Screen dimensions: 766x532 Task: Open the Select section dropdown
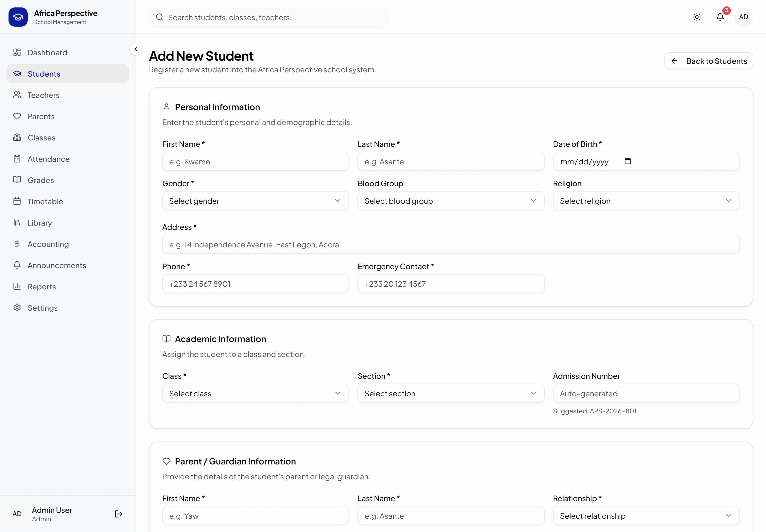click(451, 393)
